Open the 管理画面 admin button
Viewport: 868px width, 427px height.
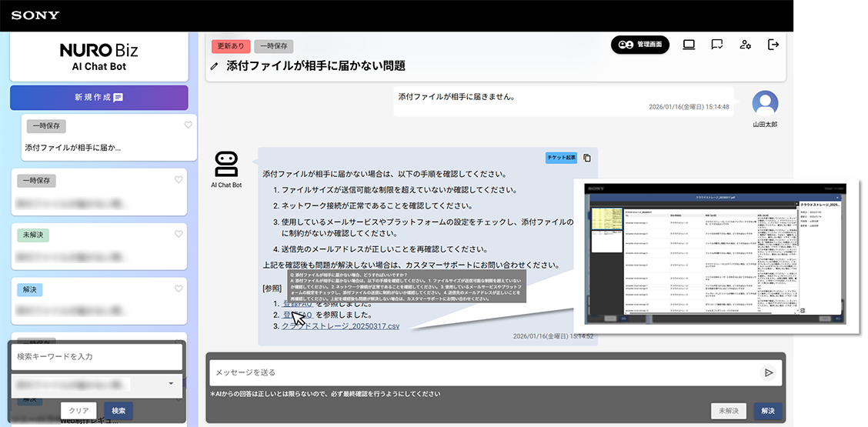click(640, 45)
